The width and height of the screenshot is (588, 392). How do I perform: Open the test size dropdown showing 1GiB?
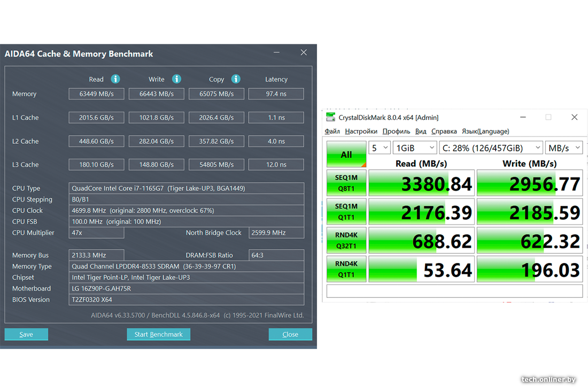pos(415,148)
